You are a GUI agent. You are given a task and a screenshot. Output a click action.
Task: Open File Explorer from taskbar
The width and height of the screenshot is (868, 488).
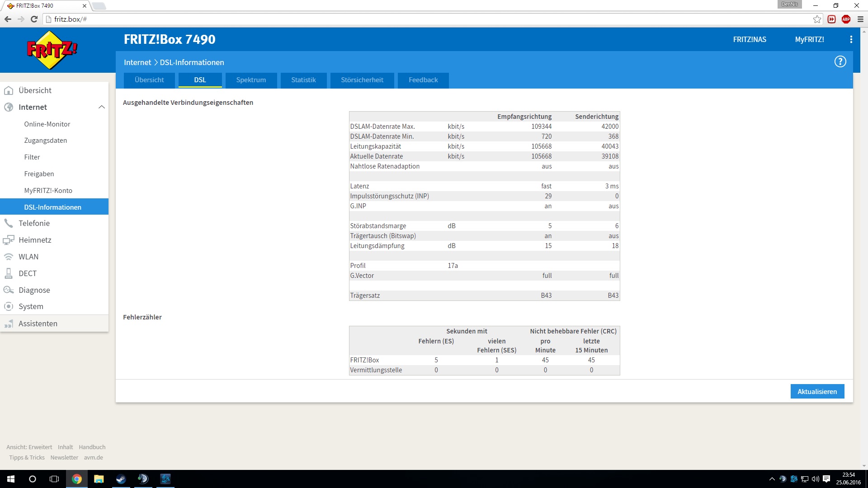tap(99, 479)
